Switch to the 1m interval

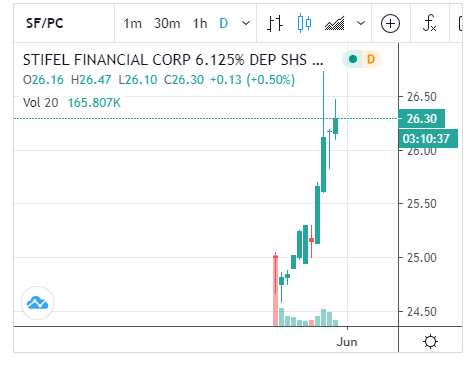coord(132,24)
